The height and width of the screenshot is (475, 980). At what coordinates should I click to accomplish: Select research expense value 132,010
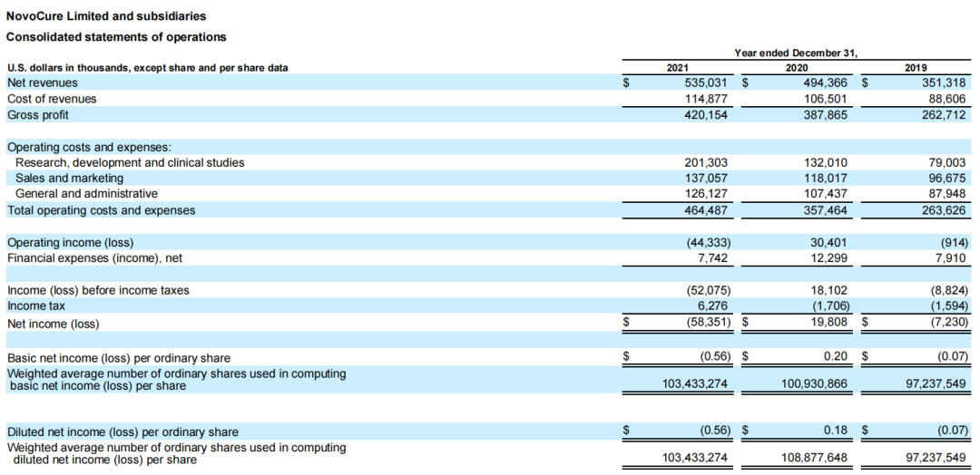coord(826,162)
